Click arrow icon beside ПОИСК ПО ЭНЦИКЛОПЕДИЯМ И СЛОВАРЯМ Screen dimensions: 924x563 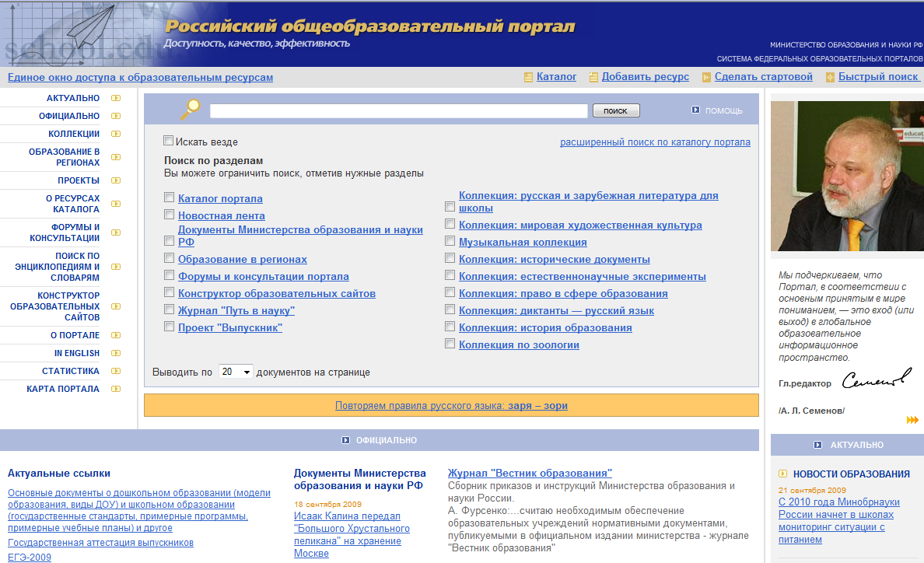point(116,267)
